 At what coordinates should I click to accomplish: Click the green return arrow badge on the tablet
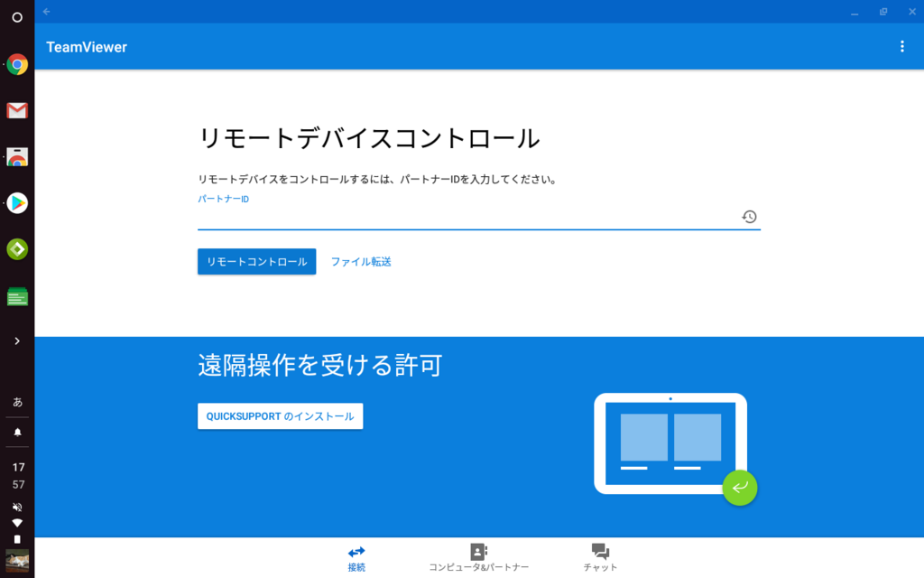[740, 488]
